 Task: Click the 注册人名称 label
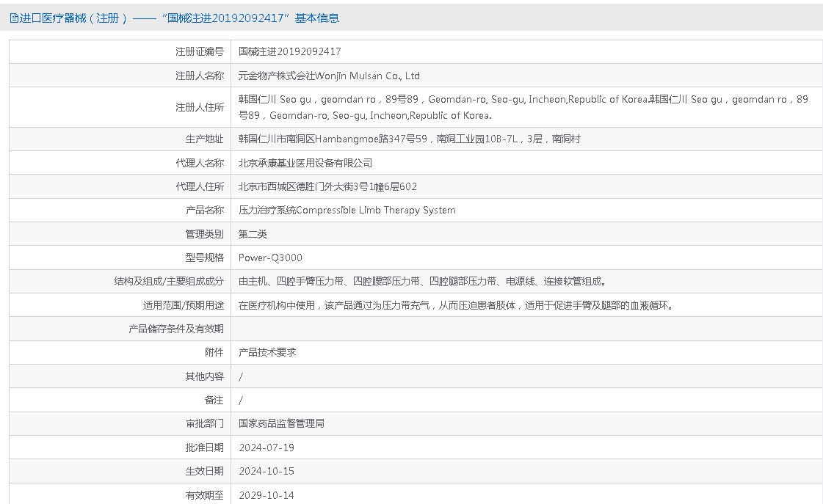click(x=200, y=76)
